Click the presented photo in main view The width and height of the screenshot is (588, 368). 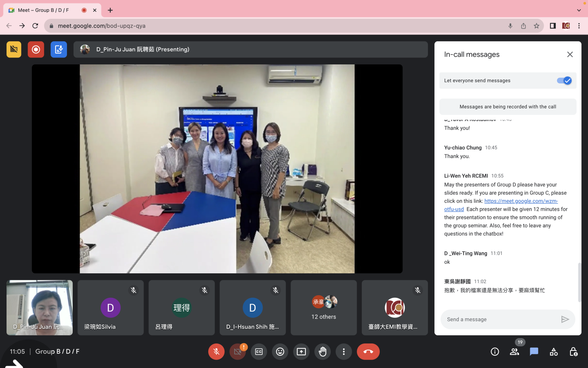[x=217, y=169]
